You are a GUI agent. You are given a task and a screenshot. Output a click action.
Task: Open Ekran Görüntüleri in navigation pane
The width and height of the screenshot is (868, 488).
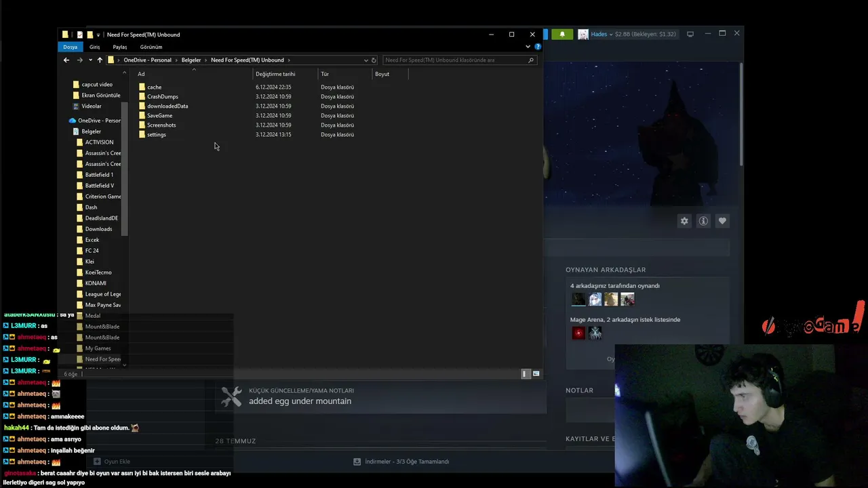tap(100, 96)
